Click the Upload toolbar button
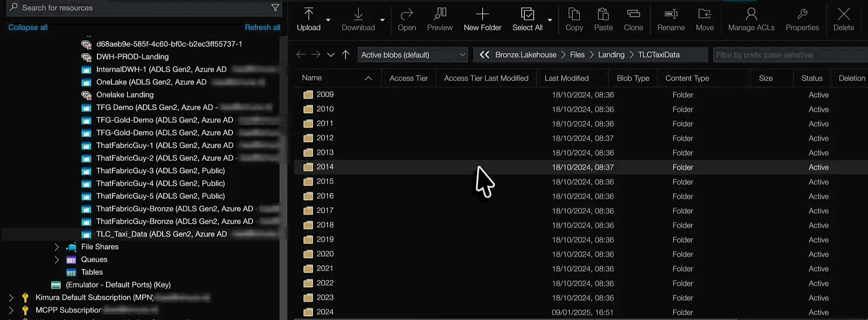 coord(309,20)
